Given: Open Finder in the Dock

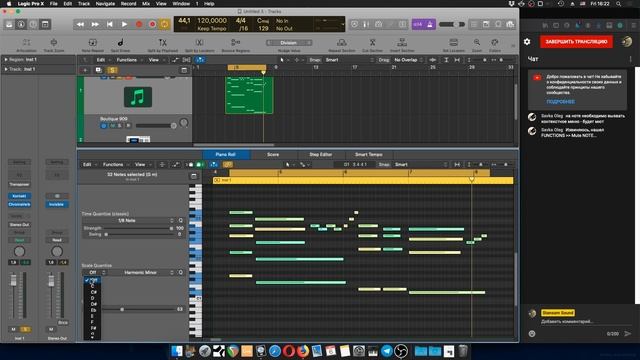Looking at the screenshot, I should click(x=177, y=351).
